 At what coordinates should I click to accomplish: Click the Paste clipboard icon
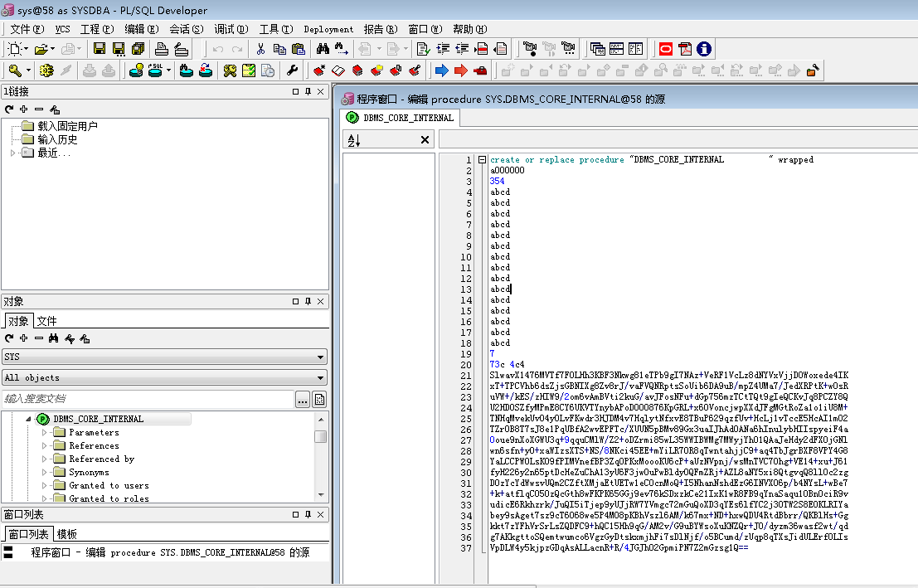(299, 49)
